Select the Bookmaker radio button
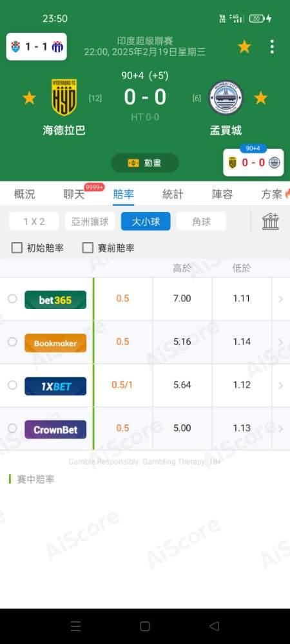 pyautogui.click(x=12, y=342)
